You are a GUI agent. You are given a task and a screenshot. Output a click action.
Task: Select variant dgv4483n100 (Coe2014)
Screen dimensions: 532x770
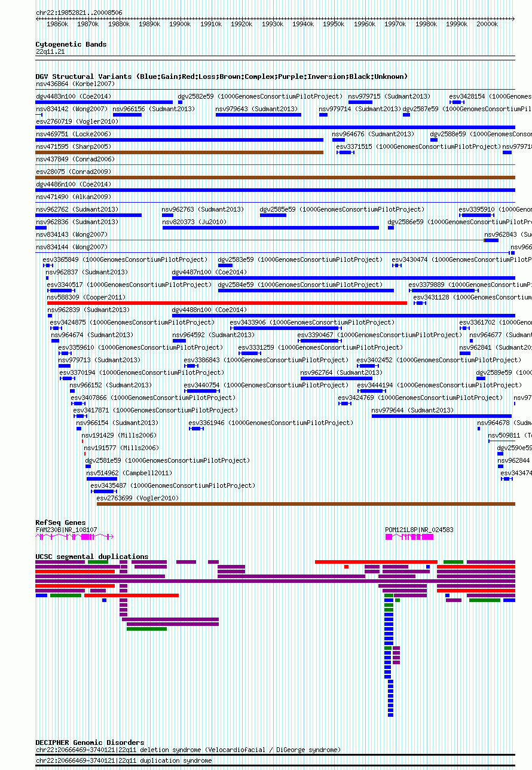click(74, 96)
